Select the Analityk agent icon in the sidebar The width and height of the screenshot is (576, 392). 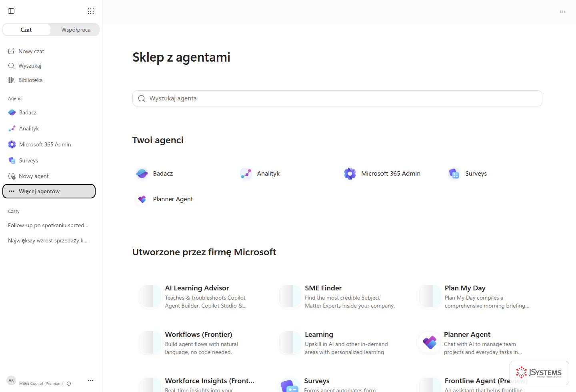[x=12, y=128]
